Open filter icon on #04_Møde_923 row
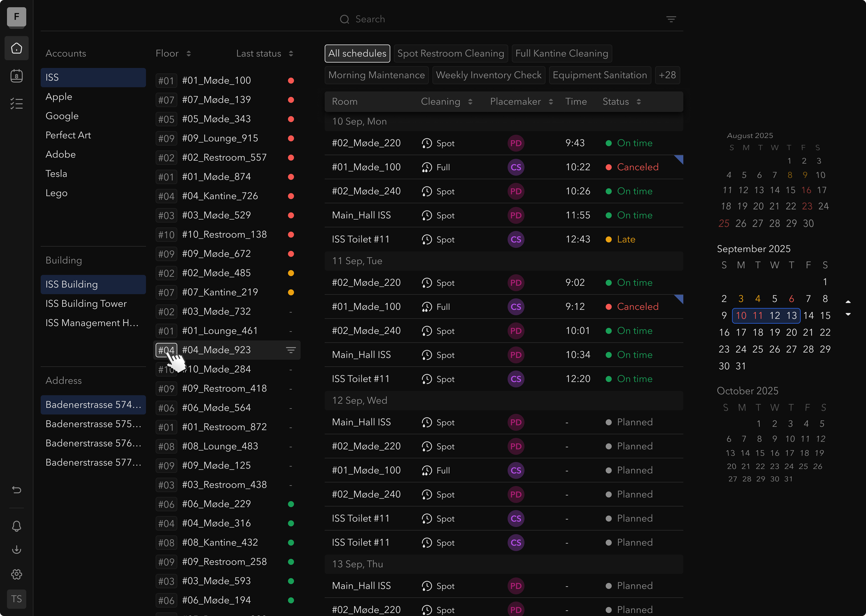 point(291,350)
